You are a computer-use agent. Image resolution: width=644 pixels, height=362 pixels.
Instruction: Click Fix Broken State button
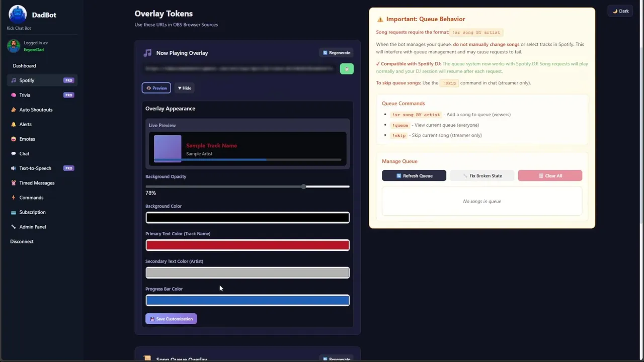482,175
